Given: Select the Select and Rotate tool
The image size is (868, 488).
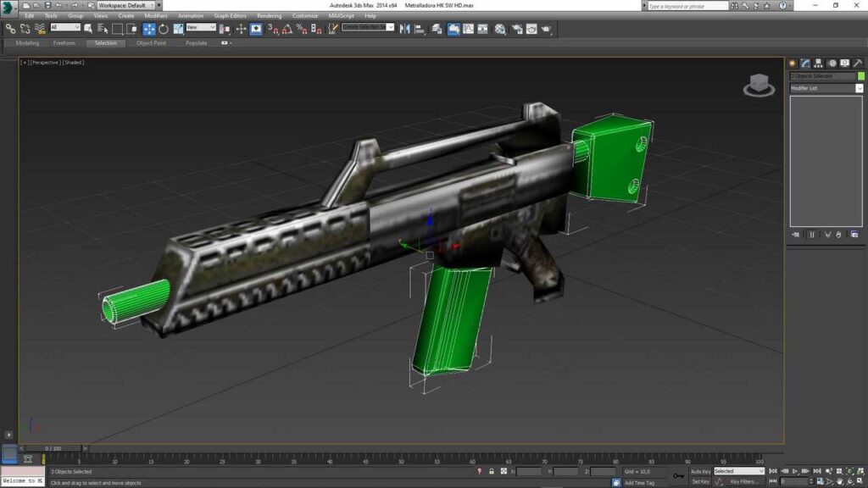Looking at the screenshot, I should tap(164, 27).
